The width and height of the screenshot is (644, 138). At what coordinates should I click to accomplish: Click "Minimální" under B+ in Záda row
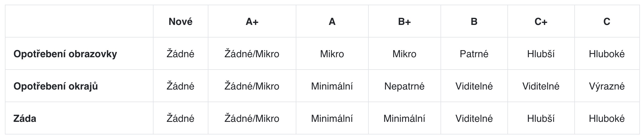point(404,118)
